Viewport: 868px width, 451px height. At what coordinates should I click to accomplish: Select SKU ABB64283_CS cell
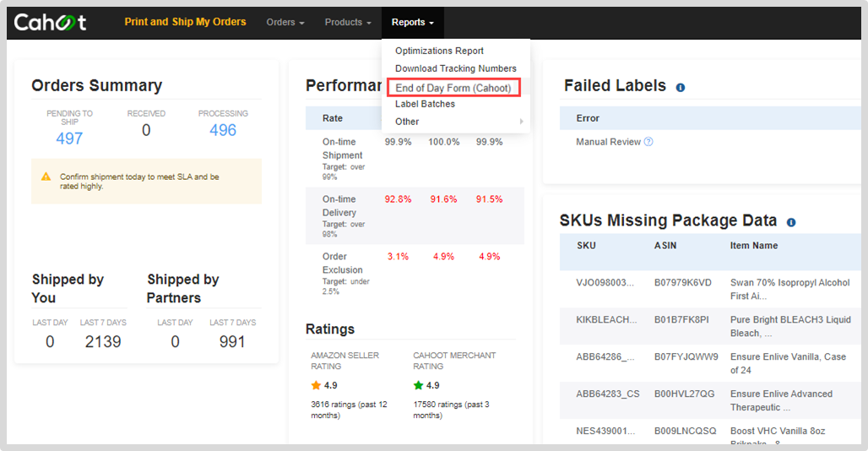click(607, 394)
